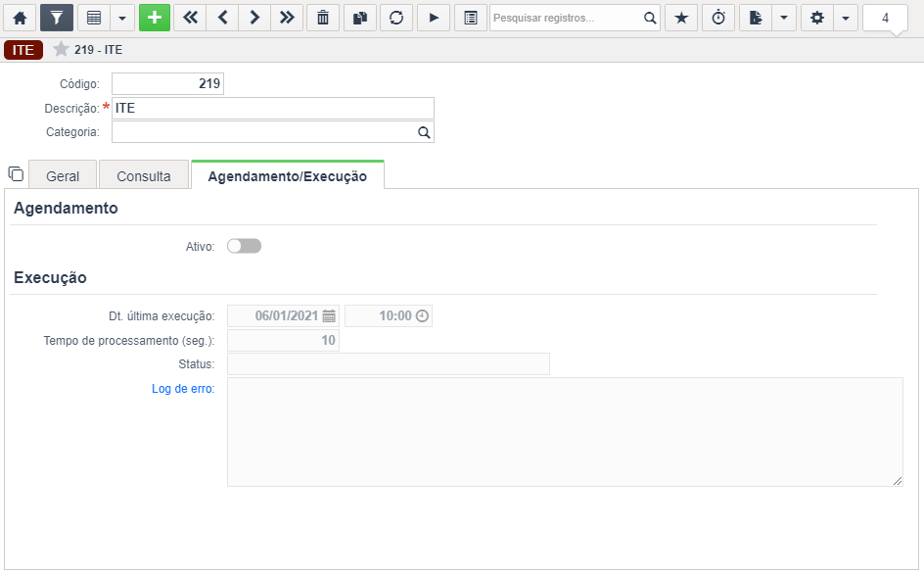Click the Pesquisar registros search field
The width and height of the screenshot is (924, 575).
[x=566, y=18]
